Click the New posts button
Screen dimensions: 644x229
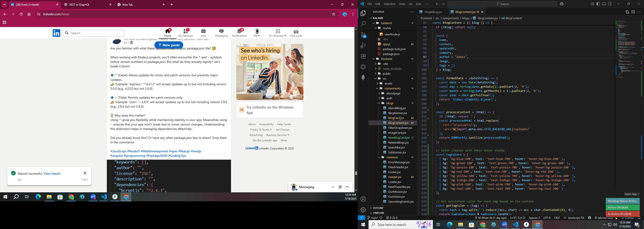click(169, 45)
